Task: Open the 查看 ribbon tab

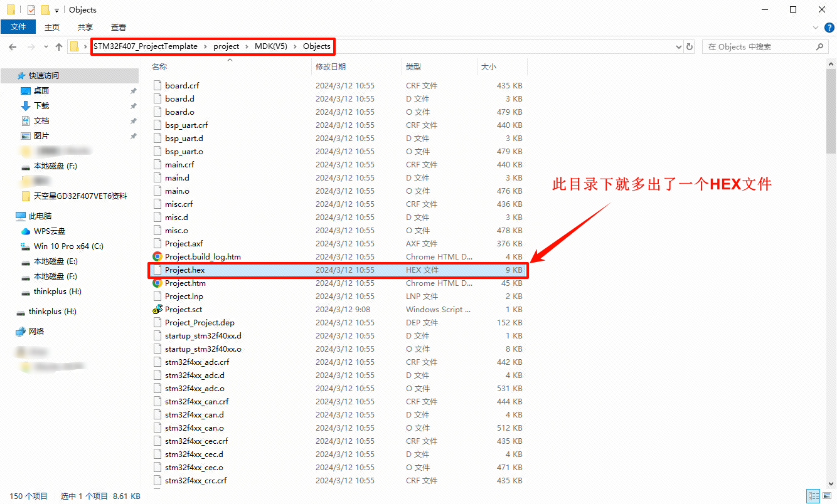Action: click(118, 27)
